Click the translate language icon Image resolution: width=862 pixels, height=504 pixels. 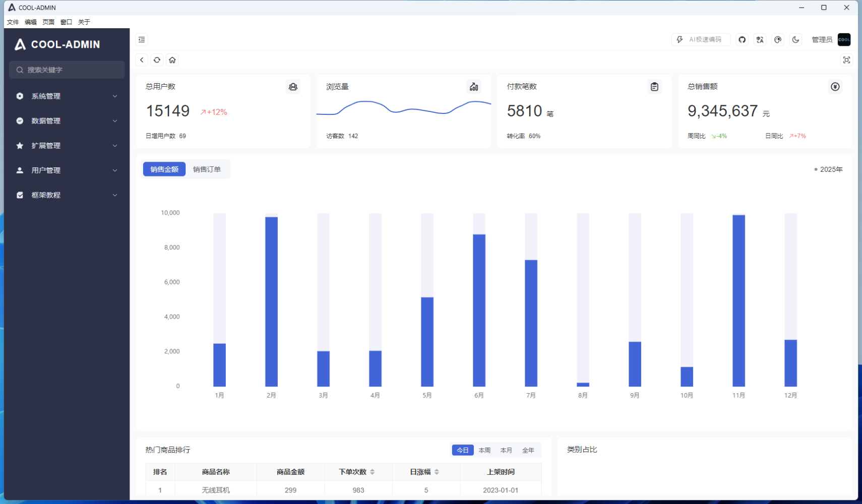pyautogui.click(x=760, y=39)
